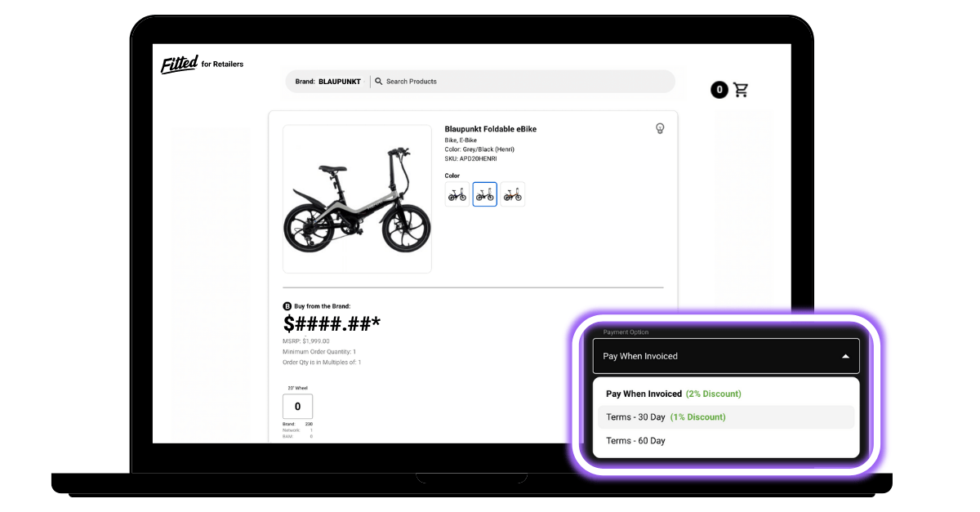The width and height of the screenshot is (980, 512).
Task: Click the B icon beside Buy from the Brand
Action: coord(287,306)
